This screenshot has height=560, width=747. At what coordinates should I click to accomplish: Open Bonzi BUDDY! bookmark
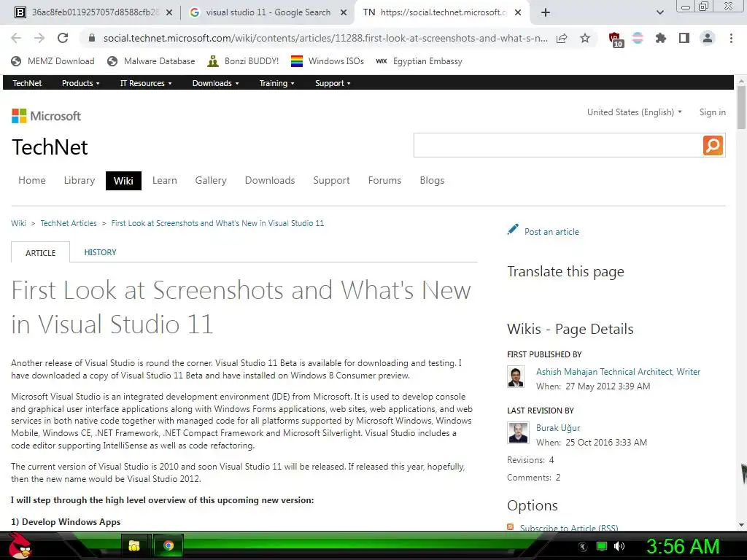243,61
